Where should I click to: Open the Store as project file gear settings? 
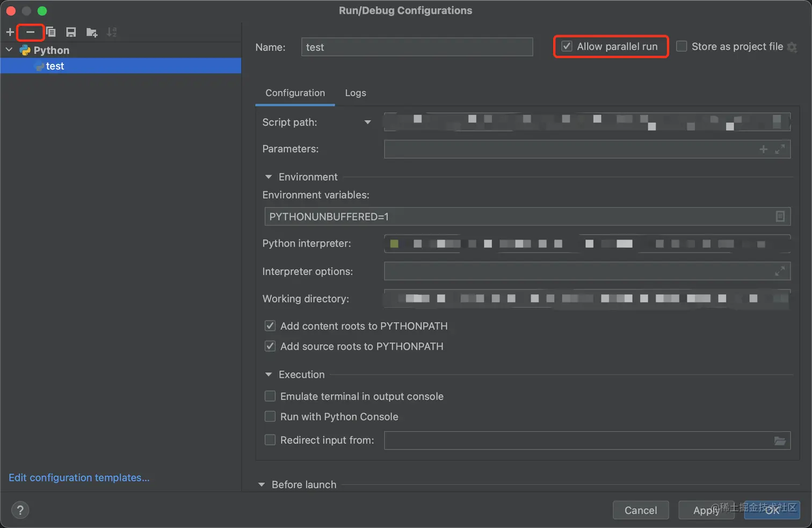(x=792, y=47)
